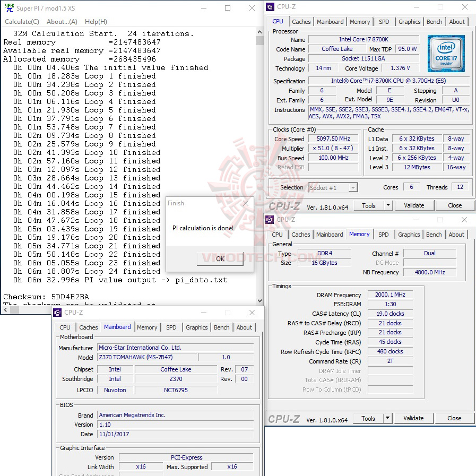
Task: Switch to Caches tab in Mainboard CPU-Z window
Action: tap(88, 327)
